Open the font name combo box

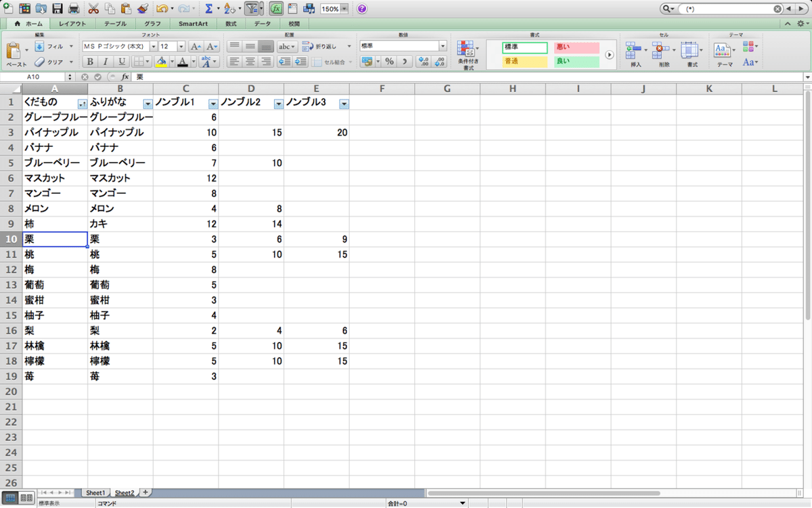coord(120,46)
